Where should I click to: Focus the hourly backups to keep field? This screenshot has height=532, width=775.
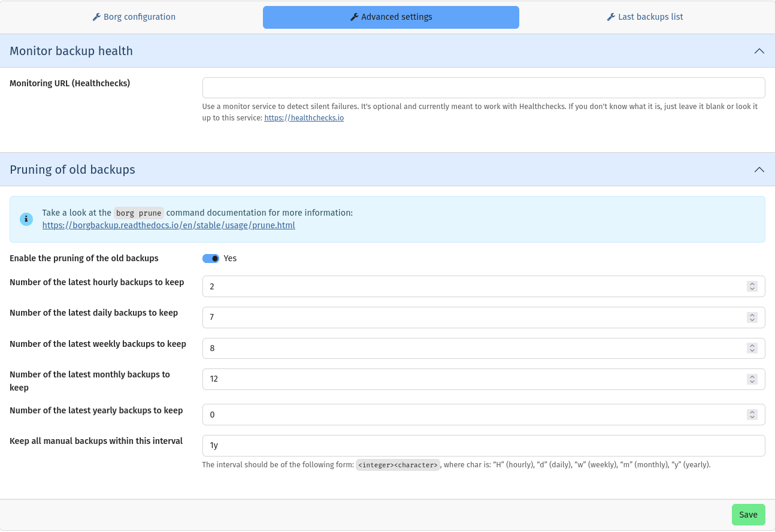point(484,286)
